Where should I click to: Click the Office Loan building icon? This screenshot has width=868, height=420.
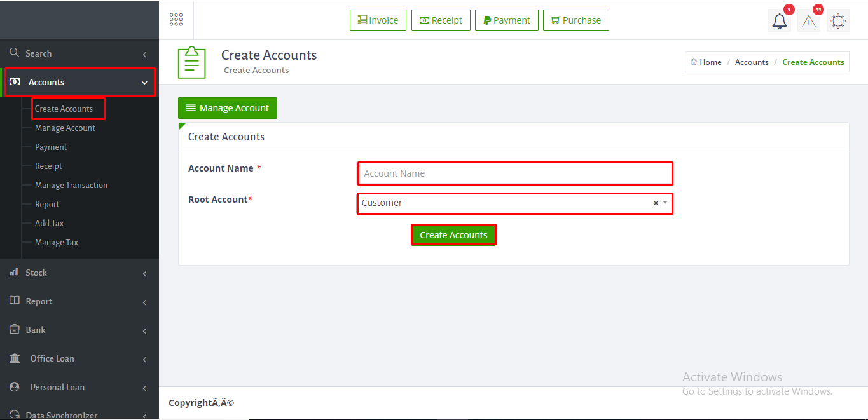(14, 358)
